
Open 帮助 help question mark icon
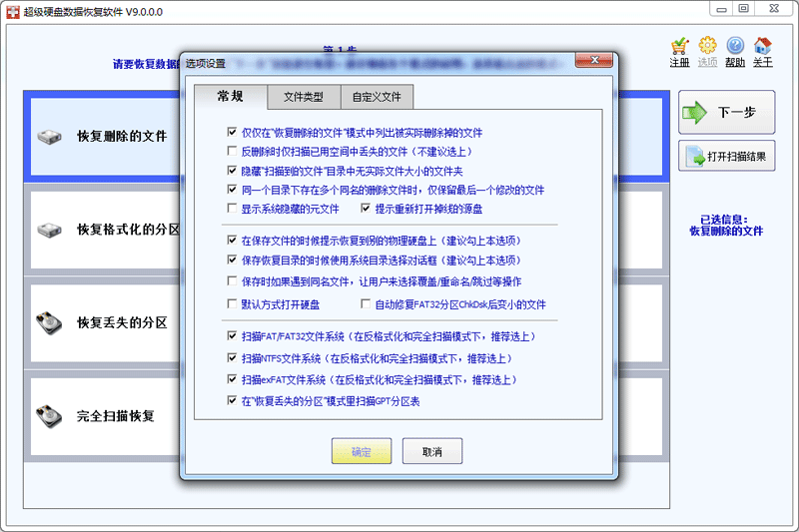coord(735,46)
